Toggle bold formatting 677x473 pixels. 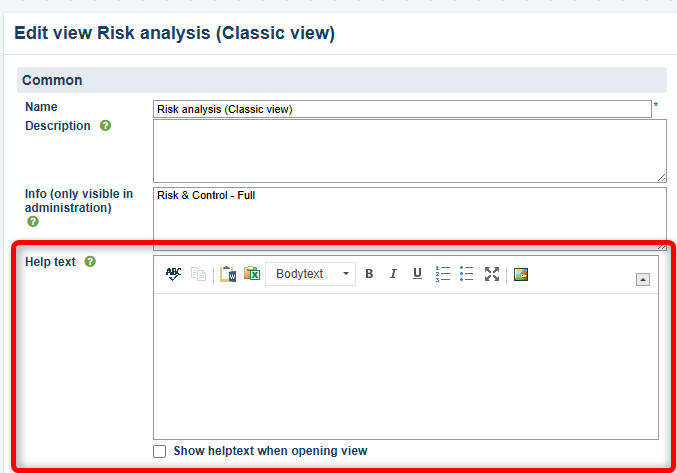click(369, 274)
